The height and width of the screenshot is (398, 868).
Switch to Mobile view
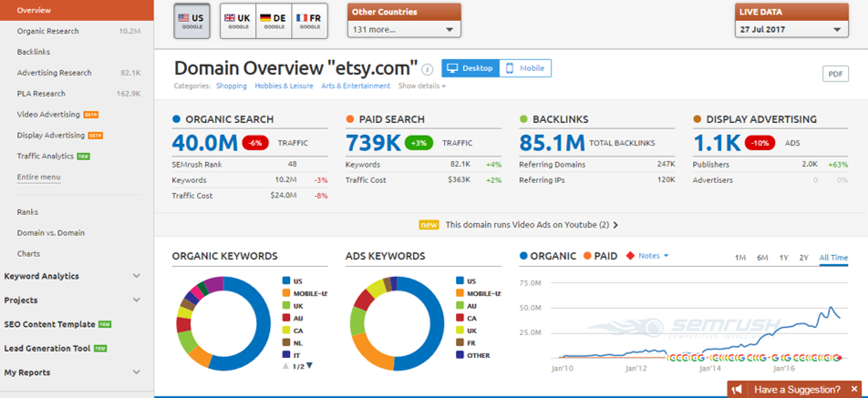click(x=525, y=68)
